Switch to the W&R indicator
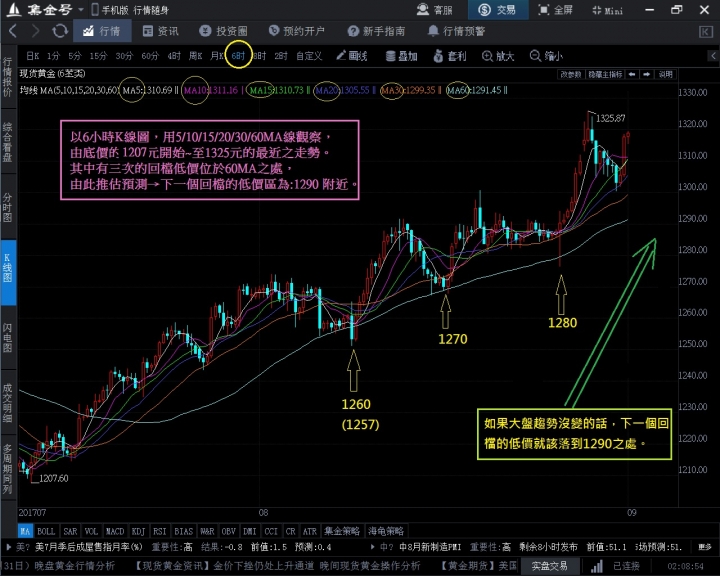Screen dimensions: 720x576 208,531
